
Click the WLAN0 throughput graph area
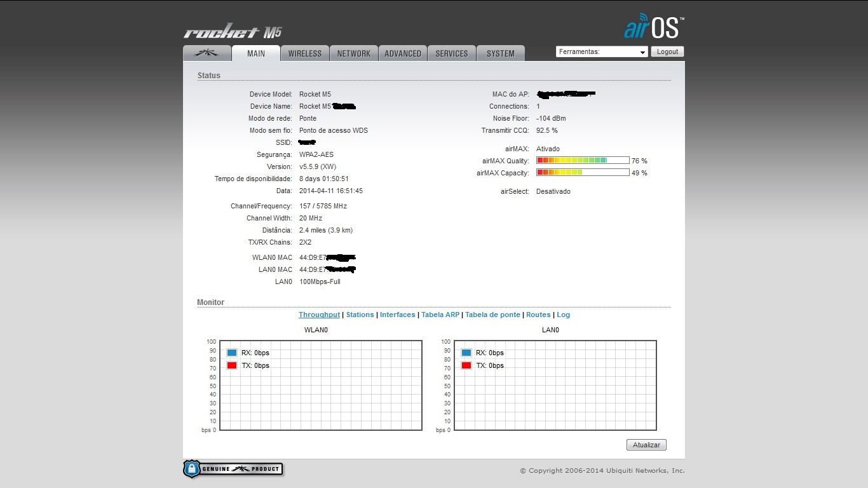coord(321,386)
